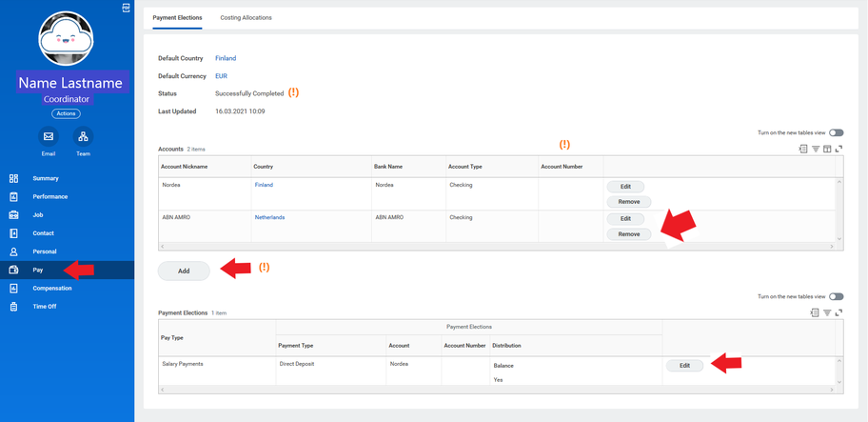Export Payment Elections table to Excel
This screenshot has height=422, width=868.
[815, 312]
